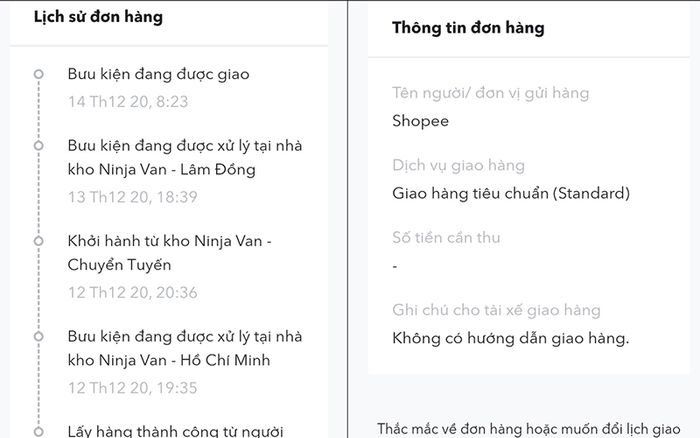Select the Ninja Van - Lâm Đồng entry
700x438 pixels.
185,158
